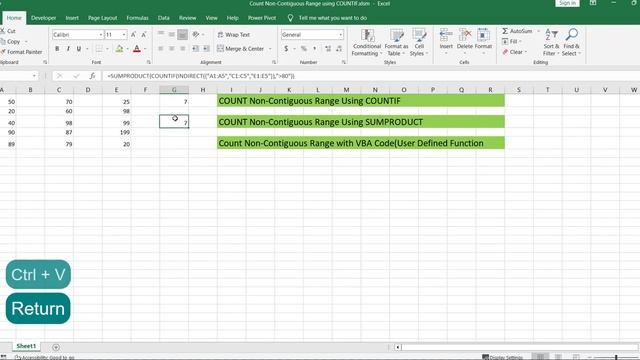Open the Clear menu
Image resolution: width=640 pixels, height=360 pixels.
[x=514, y=52]
